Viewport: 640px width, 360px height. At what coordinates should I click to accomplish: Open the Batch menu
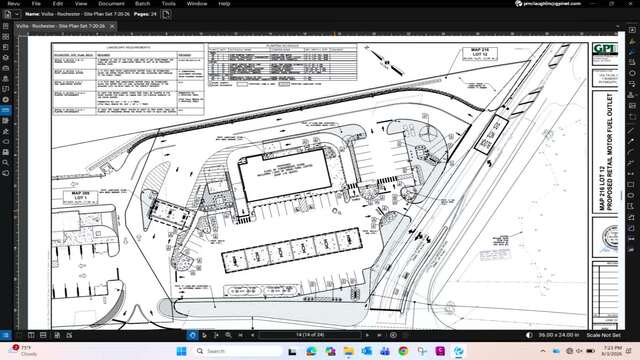click(142, 4)
